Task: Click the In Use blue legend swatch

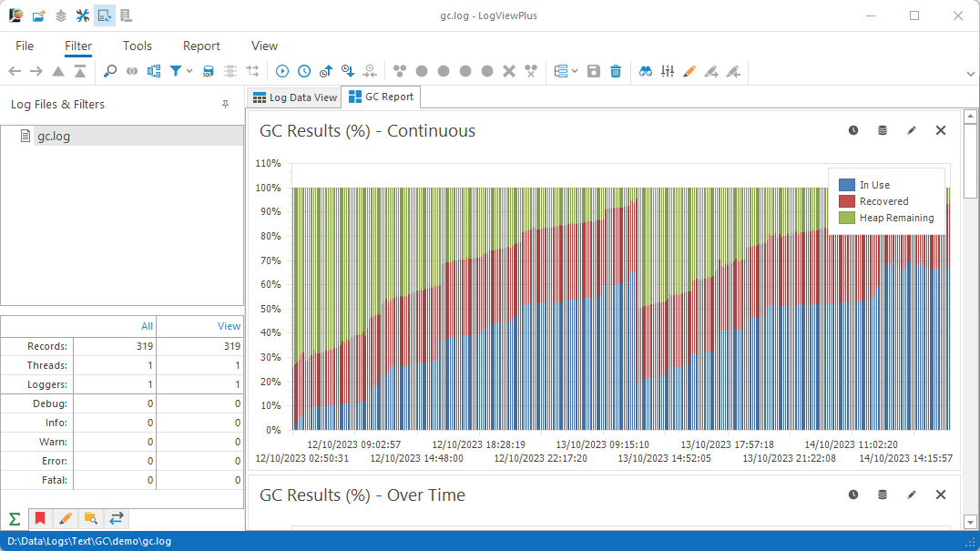Action: [846, 185]
